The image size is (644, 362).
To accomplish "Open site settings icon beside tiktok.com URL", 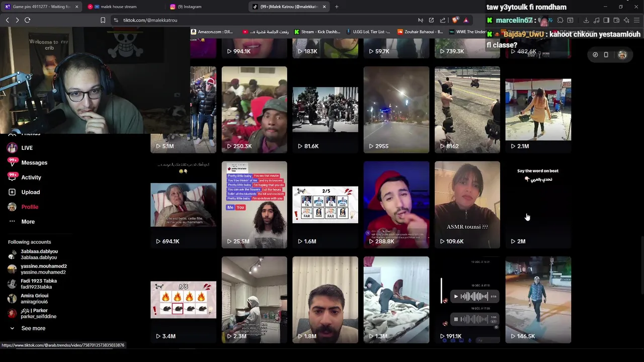I will click(x=116, y=20).
